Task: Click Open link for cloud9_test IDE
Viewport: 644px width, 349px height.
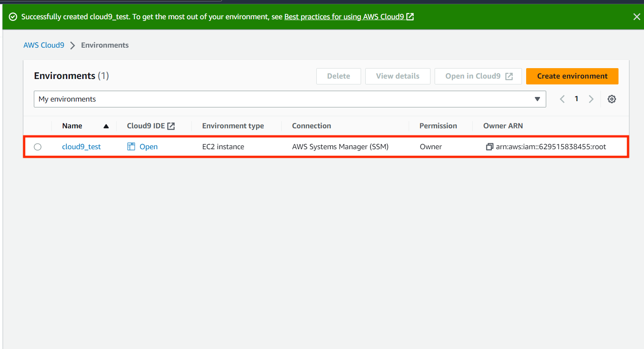Action: coord(148,147)
